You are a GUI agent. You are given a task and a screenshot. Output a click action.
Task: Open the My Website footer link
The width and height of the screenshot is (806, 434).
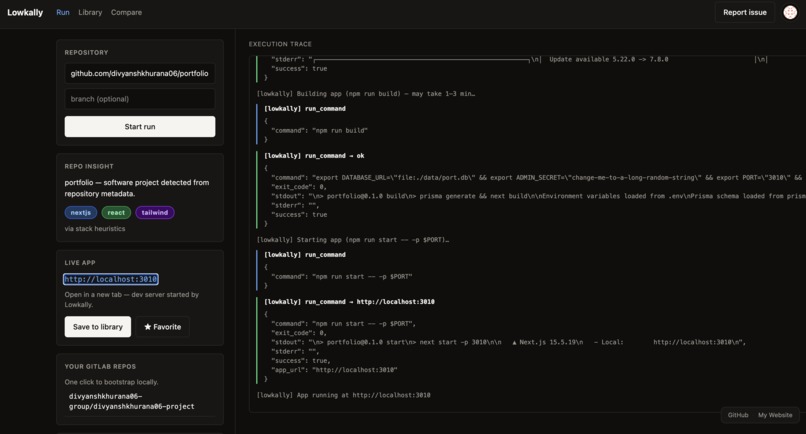[x=775, y=415]
